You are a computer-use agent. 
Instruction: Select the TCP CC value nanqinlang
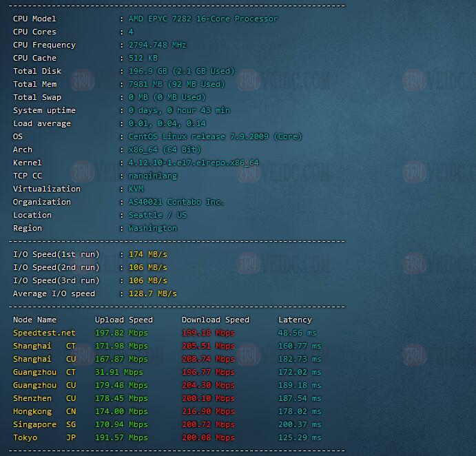153,176
